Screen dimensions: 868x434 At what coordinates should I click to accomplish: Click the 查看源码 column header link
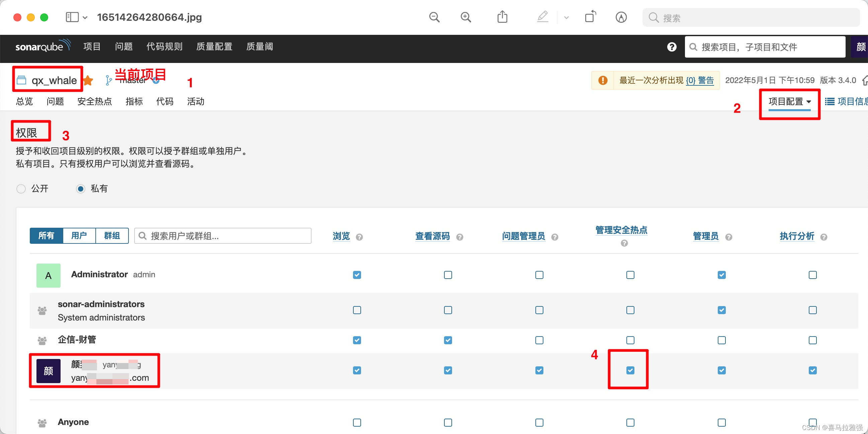(x=432, y=236)
